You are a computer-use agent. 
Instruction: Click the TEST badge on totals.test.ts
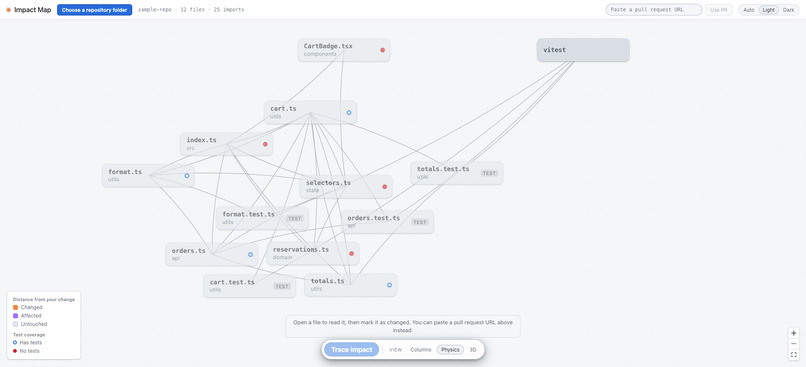tap(489, 173)
